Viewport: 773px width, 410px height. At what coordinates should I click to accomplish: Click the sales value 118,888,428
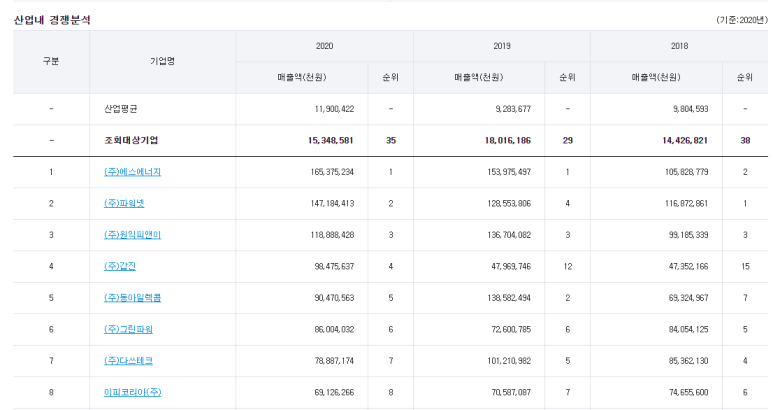[x=332, y=235]
